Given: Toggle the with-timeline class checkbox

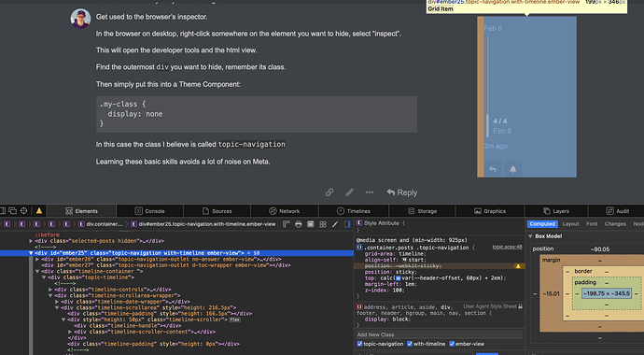Looking at the screenshot, I should coord(410,344).
